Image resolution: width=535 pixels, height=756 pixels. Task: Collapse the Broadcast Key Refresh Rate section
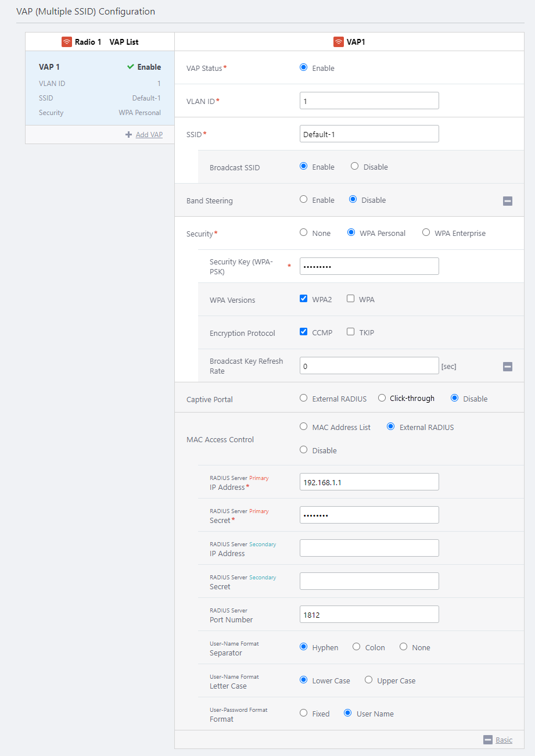(507, 367)
